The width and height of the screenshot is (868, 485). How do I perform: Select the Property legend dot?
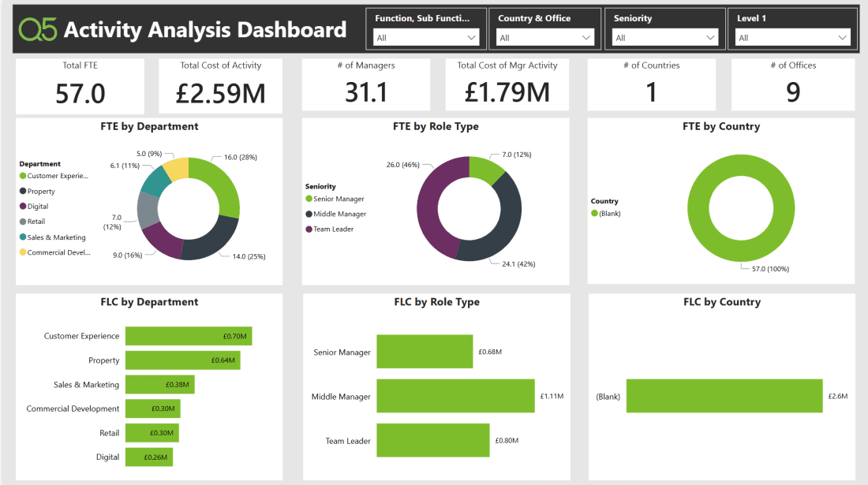[x=23, y=192]
